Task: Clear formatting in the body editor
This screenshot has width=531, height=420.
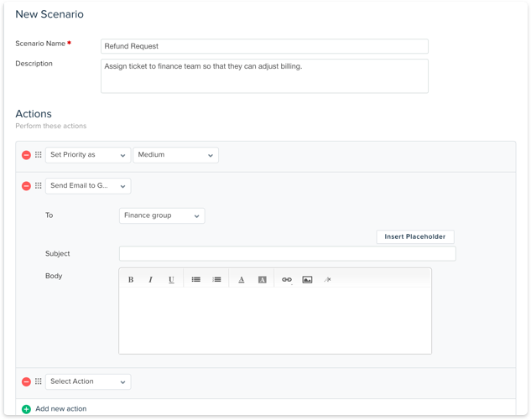Action: click(327, 279)
